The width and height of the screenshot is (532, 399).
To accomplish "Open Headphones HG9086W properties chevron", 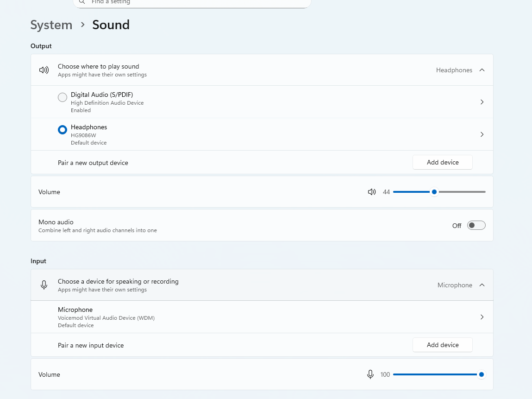I will click(482, 134).
